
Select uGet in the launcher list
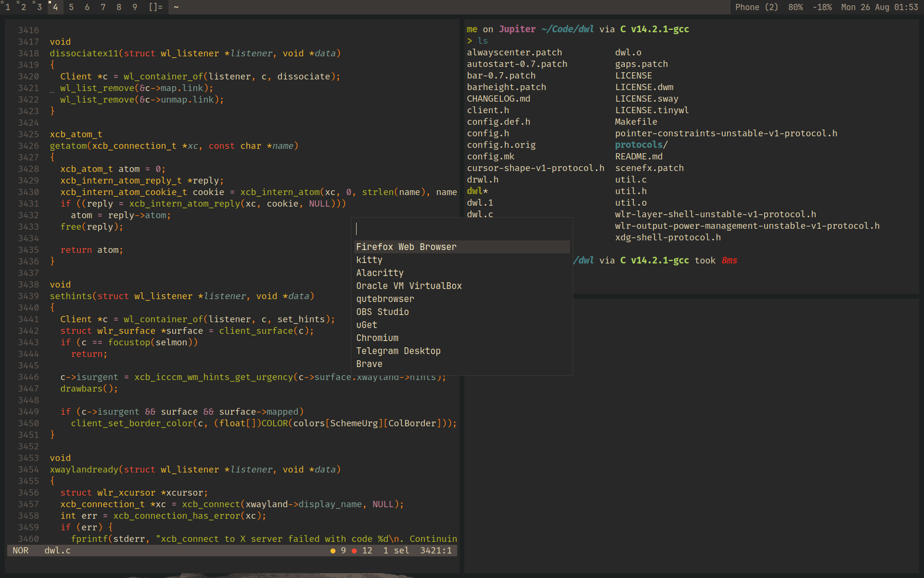(x=462, y=325)
